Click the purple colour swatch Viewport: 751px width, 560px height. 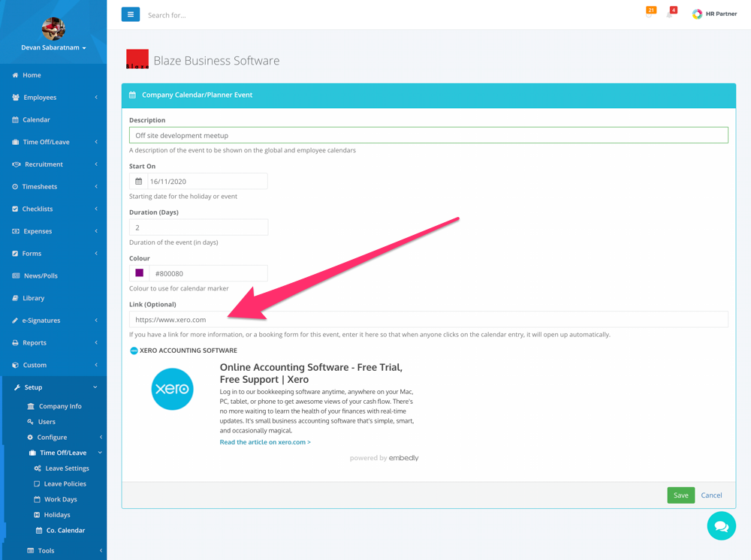click(x=140, y=272)
